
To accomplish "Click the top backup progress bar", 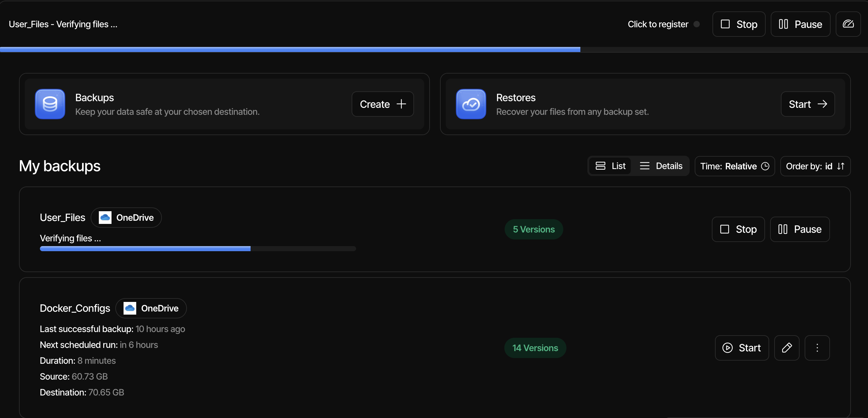I will [x=434, y=49].
